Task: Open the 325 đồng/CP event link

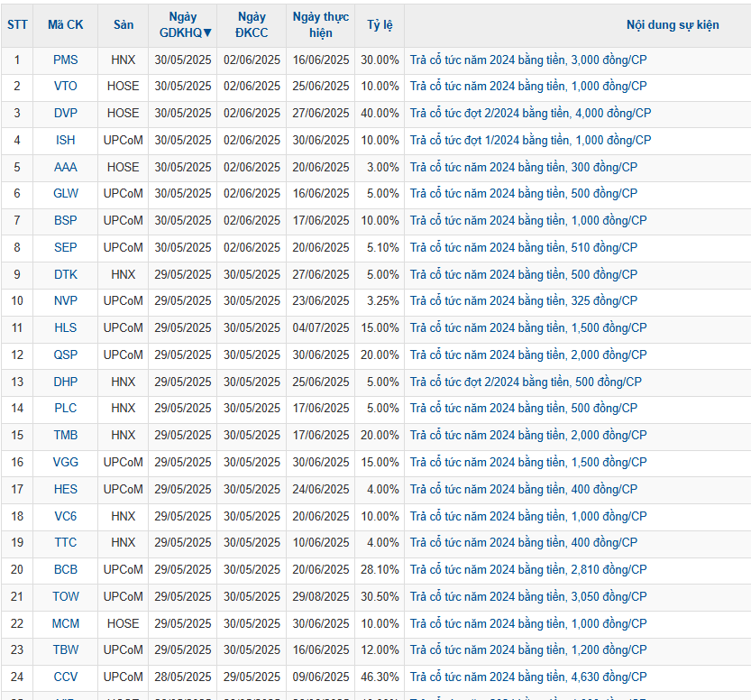Action: (x=523, y=301)
